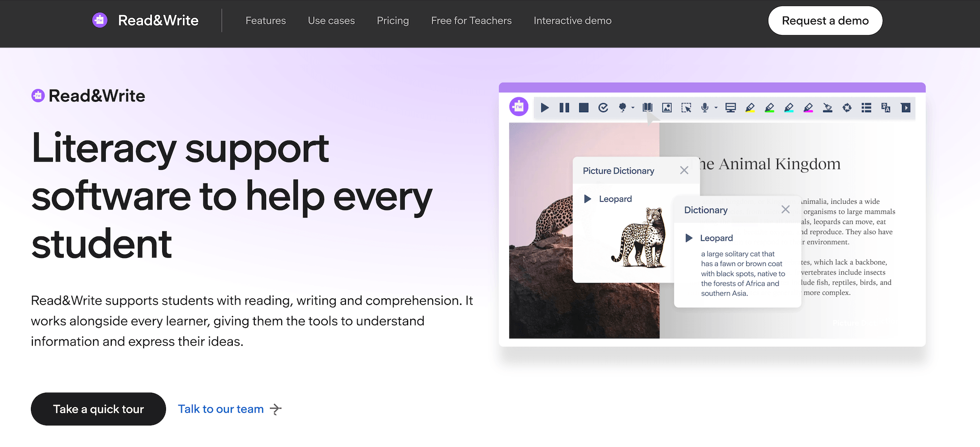Open the Vocabulary List icon

pyautogui.click(x=866, y=108)
